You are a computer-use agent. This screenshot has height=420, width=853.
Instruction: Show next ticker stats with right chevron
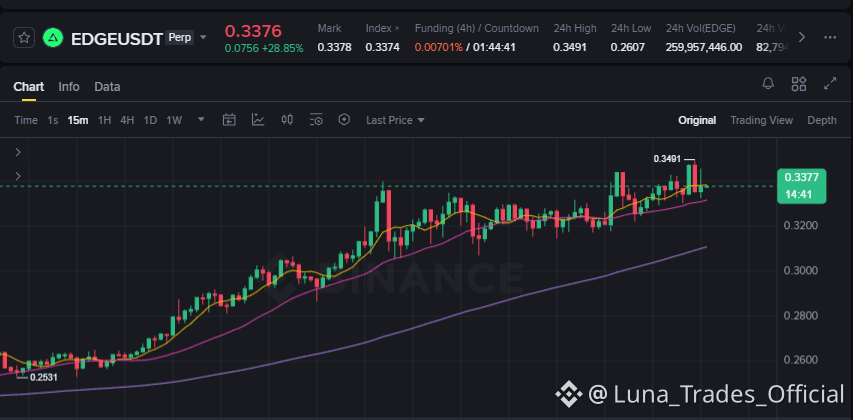801,38
